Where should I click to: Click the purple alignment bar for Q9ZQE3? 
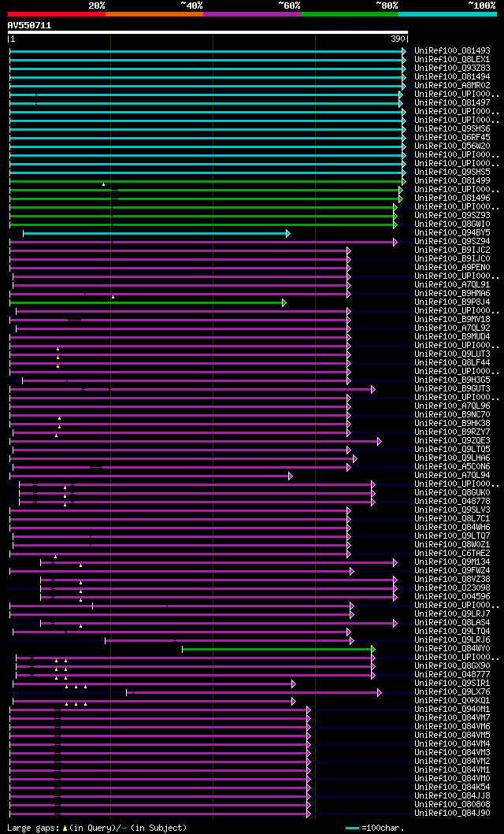coord(195,442)
